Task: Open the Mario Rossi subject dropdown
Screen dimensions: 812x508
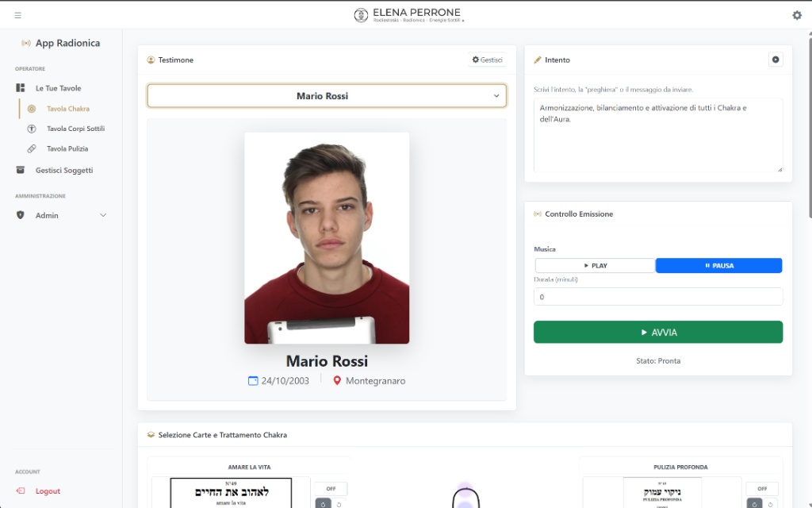Action: pyautogui.click(x=327, y=96)
